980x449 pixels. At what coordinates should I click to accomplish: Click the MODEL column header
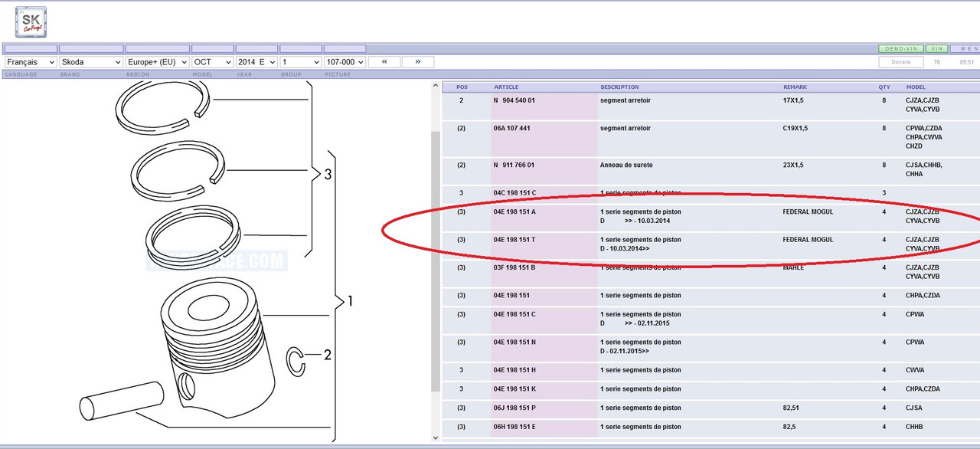[x=916, y=87]
